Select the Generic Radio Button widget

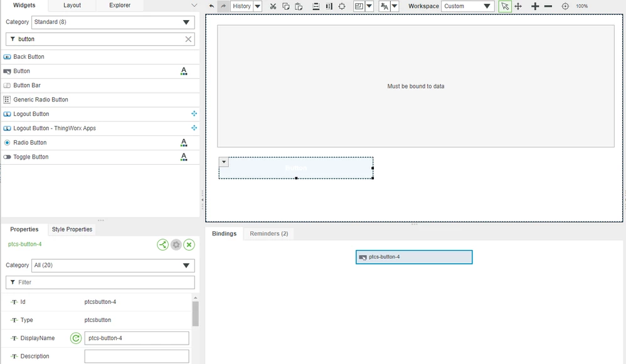point(100,100)
